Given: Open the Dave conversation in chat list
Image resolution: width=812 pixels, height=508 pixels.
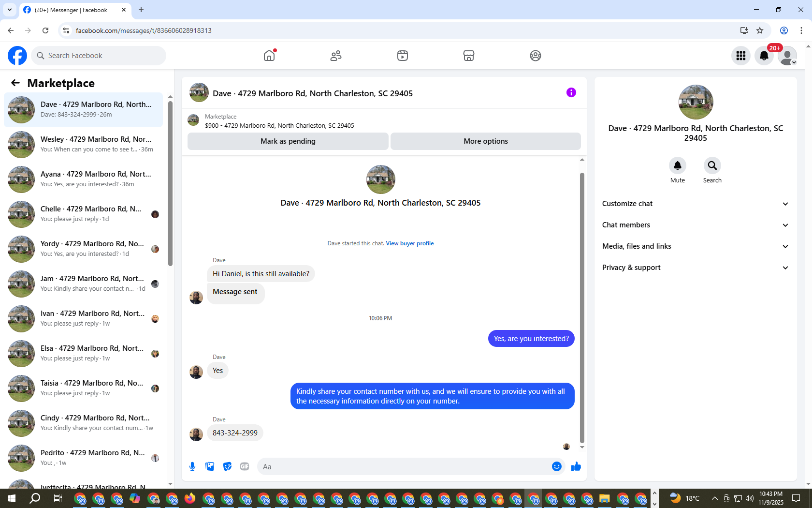Looking at the screenshot, I should pyautogui.click(x=84, y=110).
